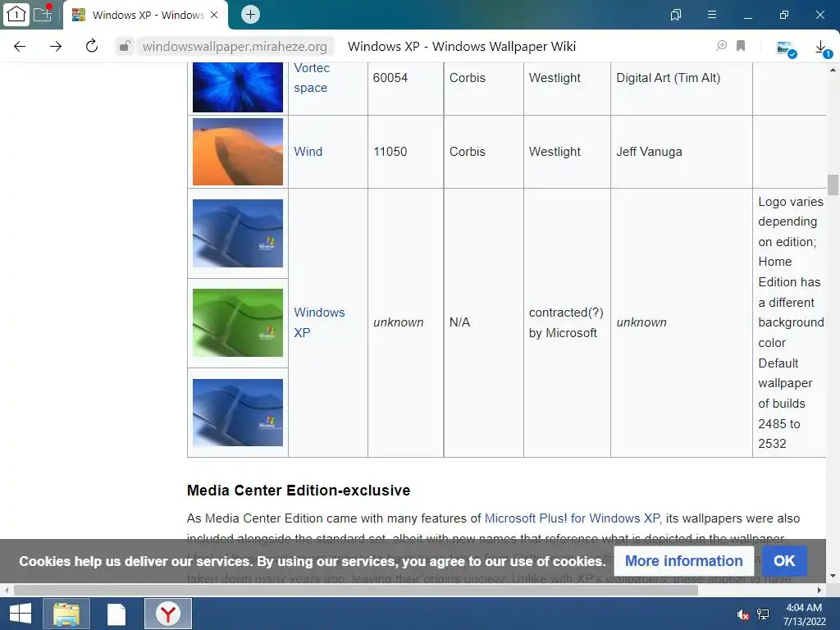The width and height of the screenshot is (840, 630).
Task: Open the tab overview home icon
Action: click(16, 14)
